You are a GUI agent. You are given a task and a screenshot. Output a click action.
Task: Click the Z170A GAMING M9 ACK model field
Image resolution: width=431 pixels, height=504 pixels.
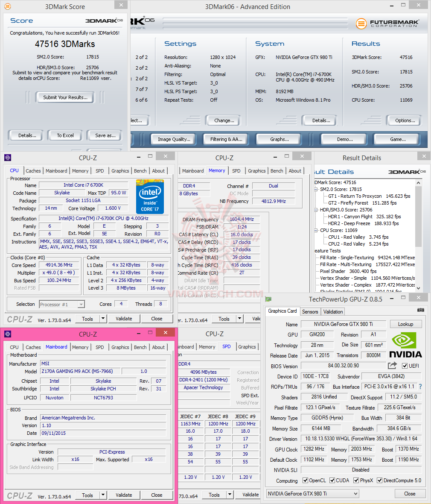coord(80,371)
